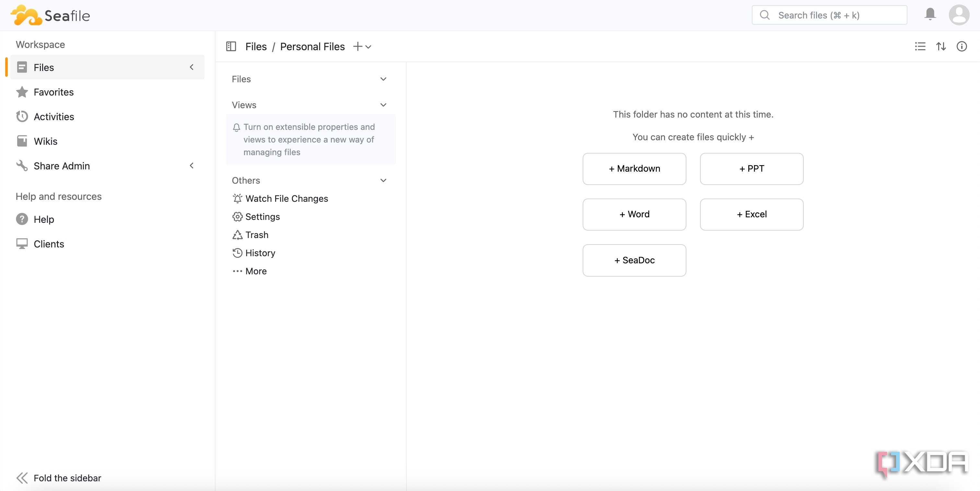Open the More entry

[x=256, y=271]
